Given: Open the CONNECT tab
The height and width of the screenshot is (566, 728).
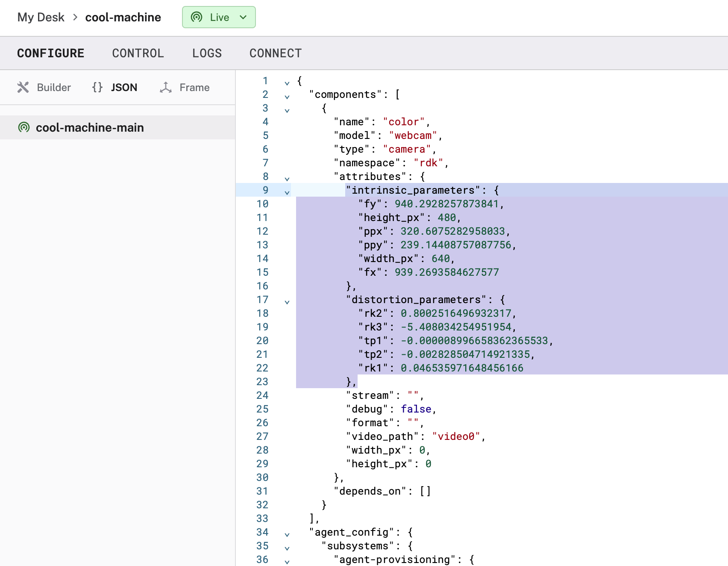Looking at the screenshot, I should click(275, 53).
